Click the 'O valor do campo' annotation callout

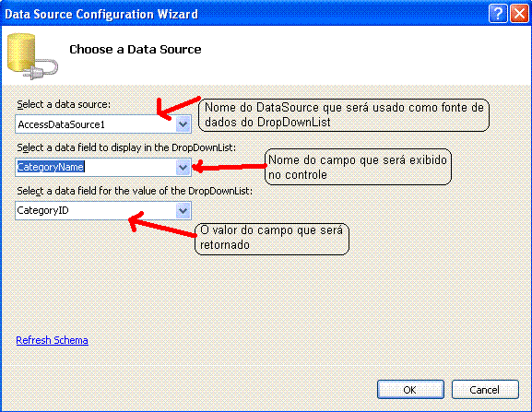tap(272, 239)
